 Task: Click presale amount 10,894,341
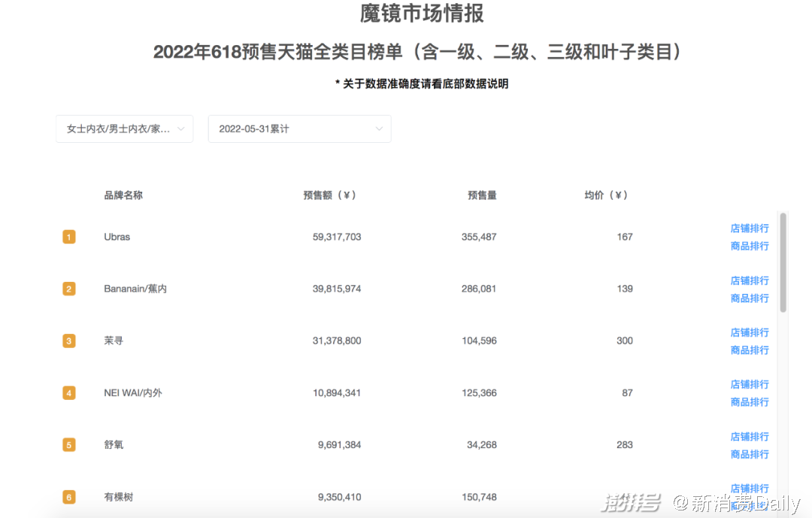pyautogui.click(x=337, y=392)
